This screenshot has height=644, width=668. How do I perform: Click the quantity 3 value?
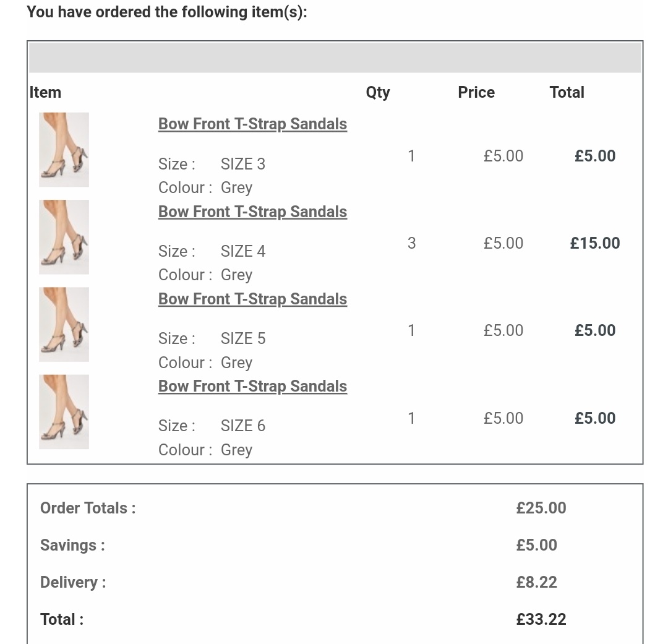[411, 243]
